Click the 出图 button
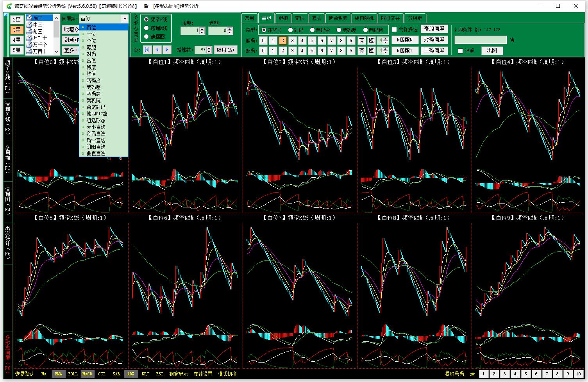The image size is (588, 382). pos(492,50)
